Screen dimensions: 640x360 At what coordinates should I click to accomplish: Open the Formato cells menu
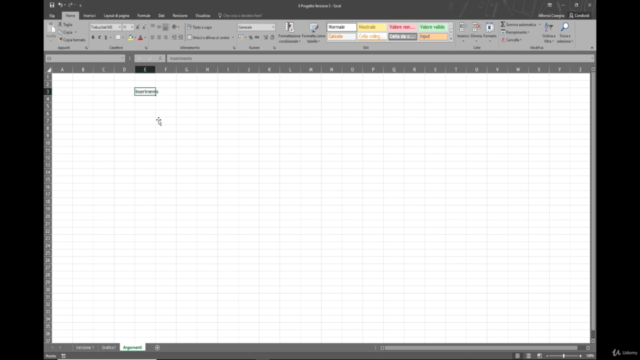(x=489, y=32)
